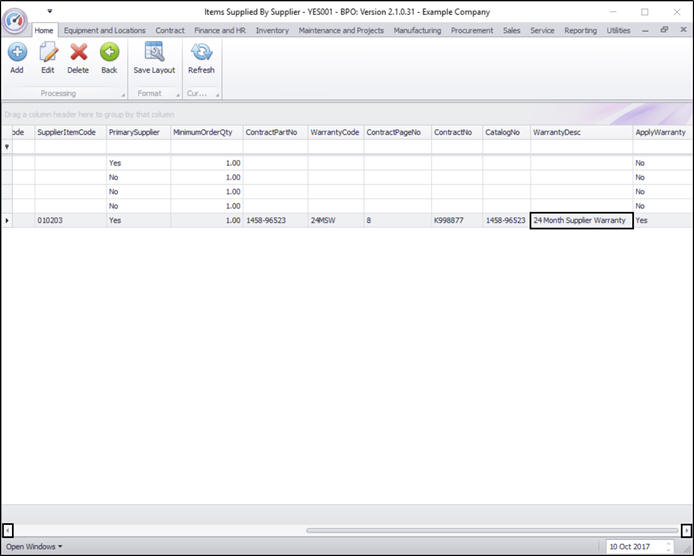694x556 pixels.
Task: Click the Edit pencil icon
Action: [x=48, y=52]
